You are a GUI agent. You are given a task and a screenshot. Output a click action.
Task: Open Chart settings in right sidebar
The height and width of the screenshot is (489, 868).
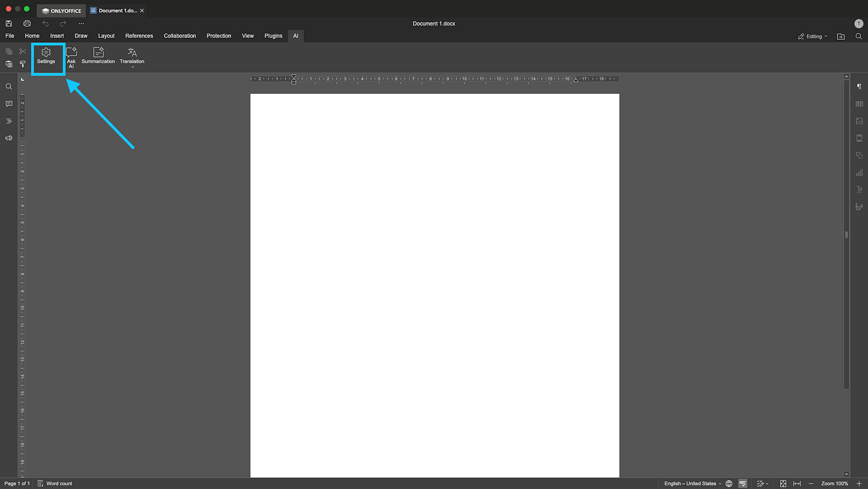point(859,173)
